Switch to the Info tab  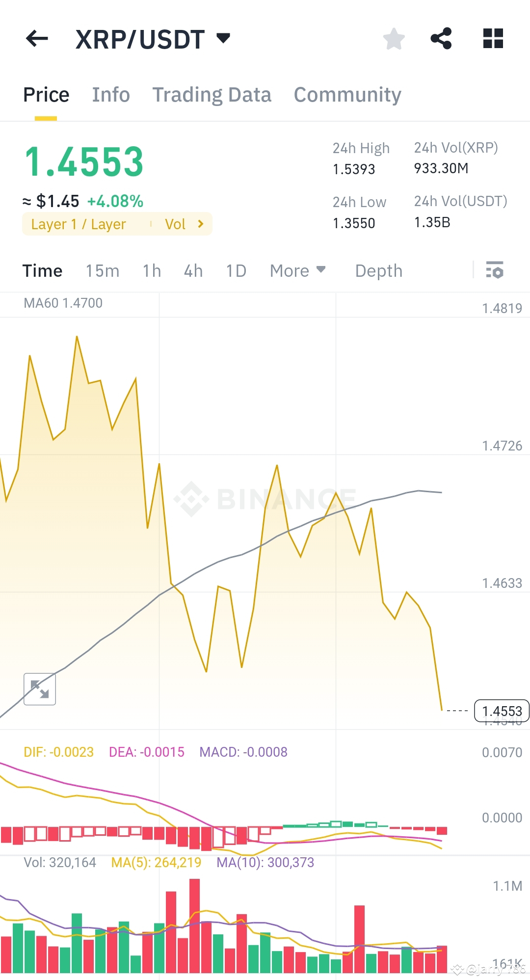click(x=111, y=94)
